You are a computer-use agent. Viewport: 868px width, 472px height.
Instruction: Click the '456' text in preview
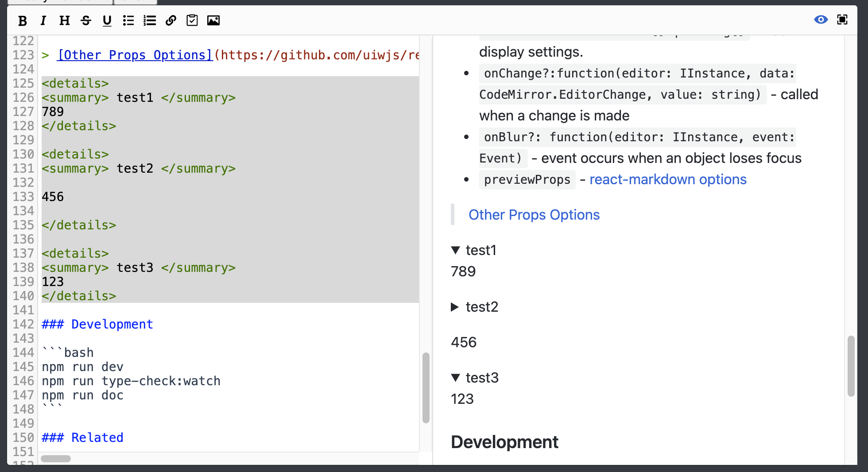coord(464,342)
